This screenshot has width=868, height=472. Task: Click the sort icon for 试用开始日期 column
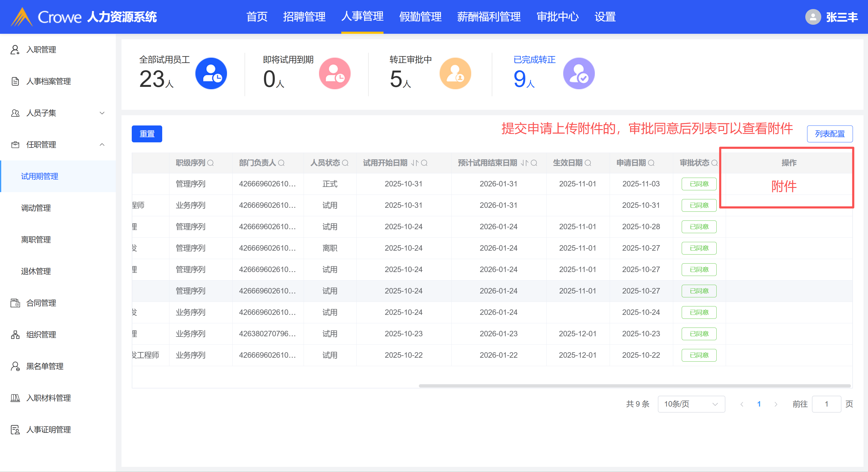415,163
